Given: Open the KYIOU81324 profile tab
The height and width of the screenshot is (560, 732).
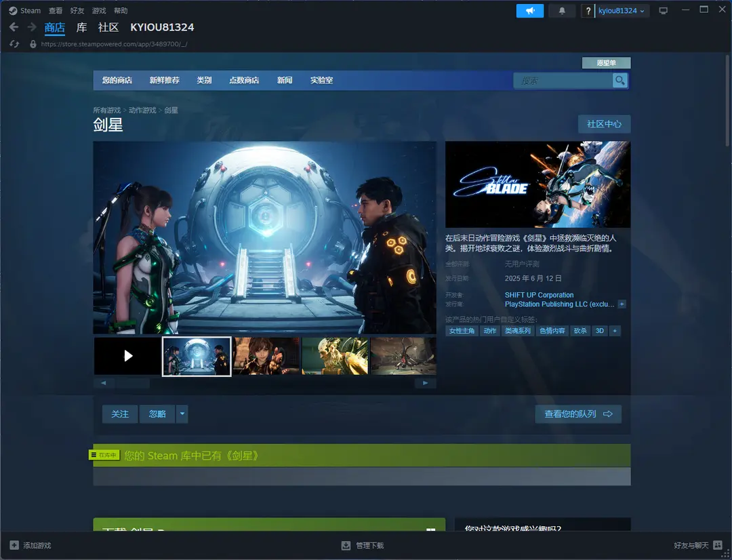Looking at the screenshot, I should tap(162, 28).
